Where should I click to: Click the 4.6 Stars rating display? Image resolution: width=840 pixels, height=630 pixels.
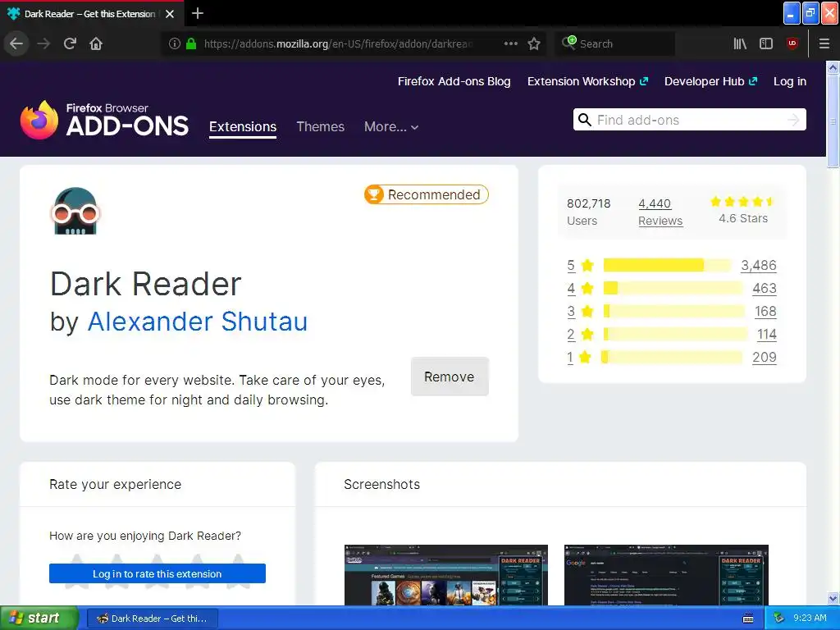(x=743, y=210)
